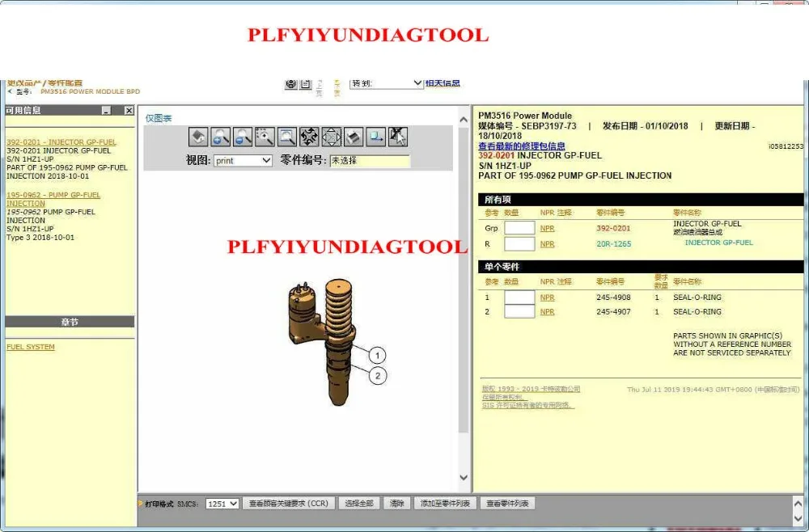809x532 pixels.
Task: Click callout number 2 in graphic
Action: [378, 376]
